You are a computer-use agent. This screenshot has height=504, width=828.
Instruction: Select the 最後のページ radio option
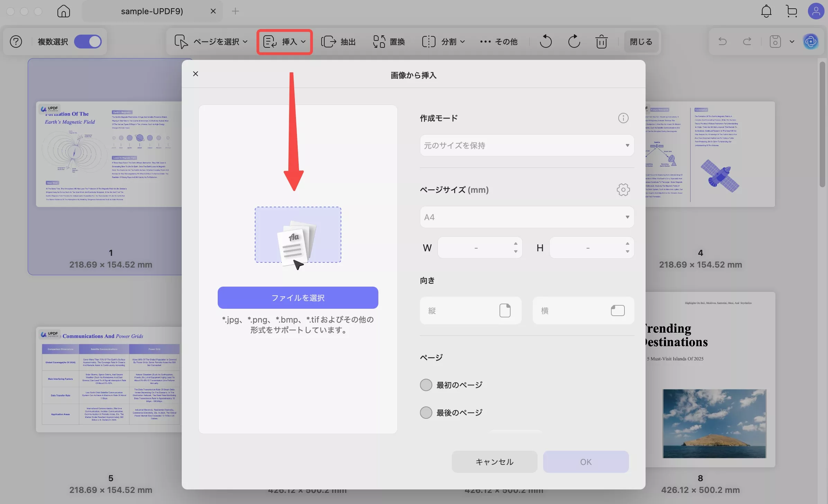(425, 412)
